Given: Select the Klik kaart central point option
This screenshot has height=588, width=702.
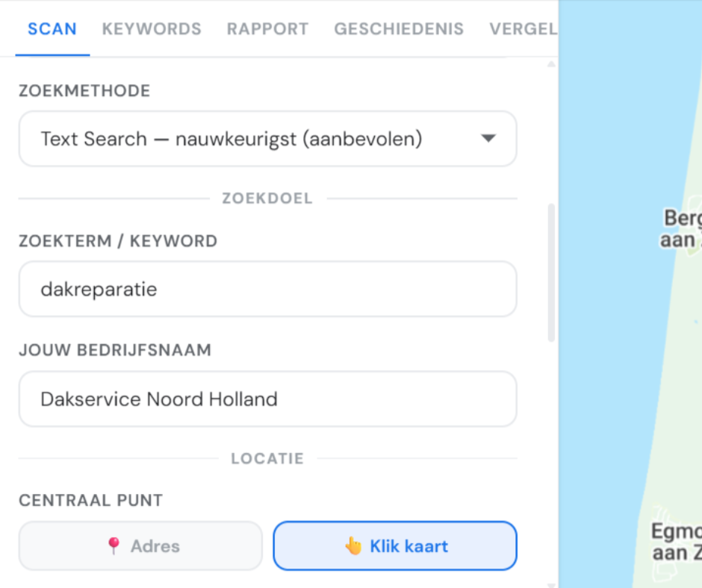Looking at the screenshot, I should point(395,546).
